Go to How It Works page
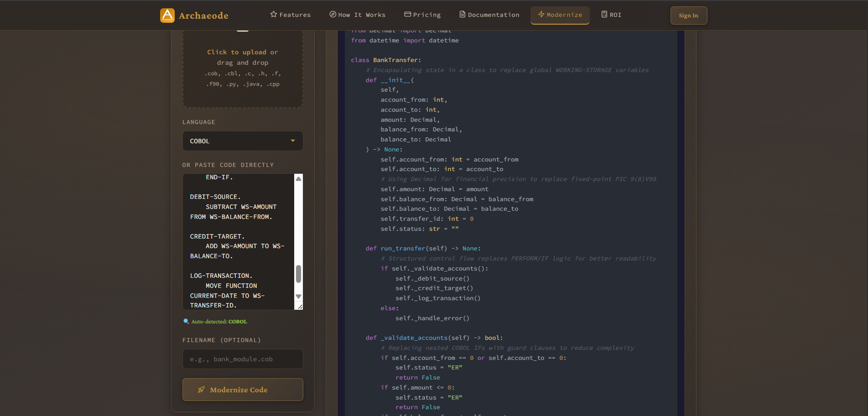Screen dimensions: 868x416 [358, 15]
